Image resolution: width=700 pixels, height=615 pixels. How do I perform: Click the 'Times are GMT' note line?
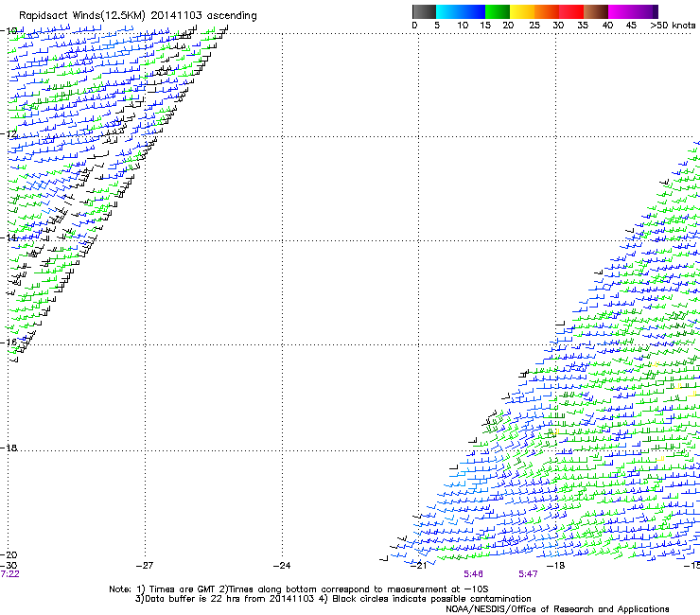[x=299, y=589]
